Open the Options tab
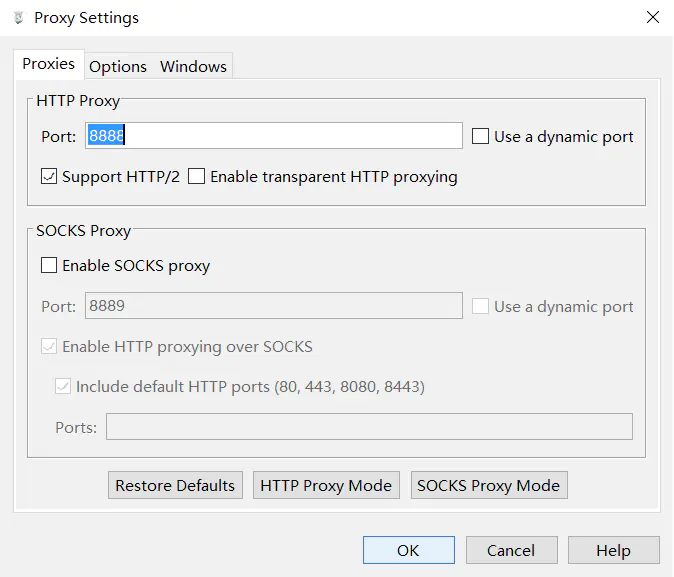Image resolution: width=674 pixels, height=577 pixels. point(118,66)
